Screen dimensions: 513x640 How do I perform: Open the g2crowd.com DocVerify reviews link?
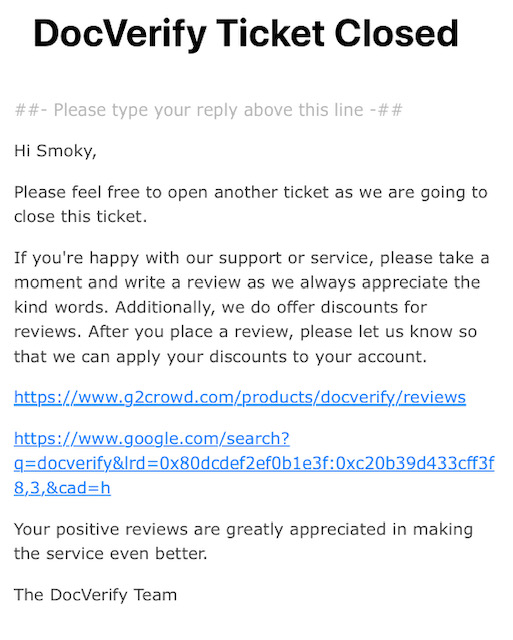[x=240, y=398]
